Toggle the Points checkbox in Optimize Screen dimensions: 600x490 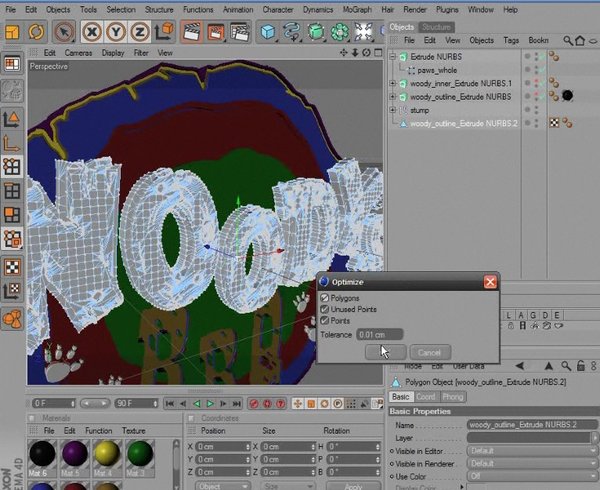click(325, 321)
